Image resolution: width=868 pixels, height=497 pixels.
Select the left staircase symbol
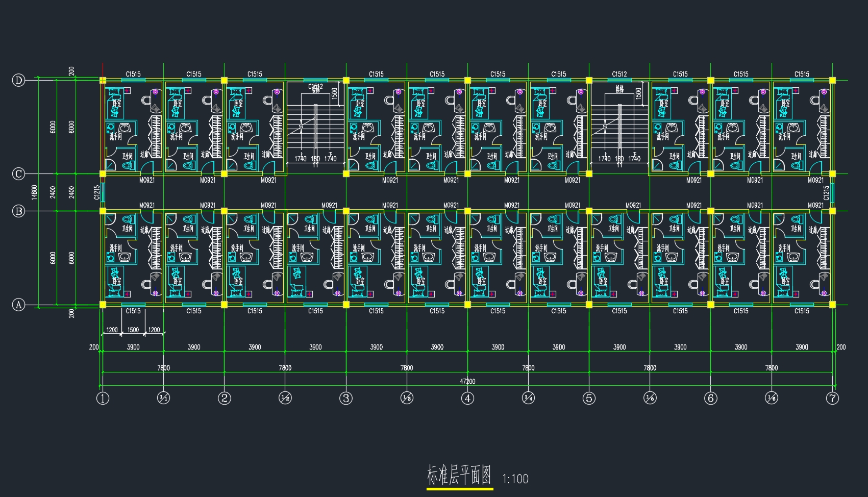point(315,126)
